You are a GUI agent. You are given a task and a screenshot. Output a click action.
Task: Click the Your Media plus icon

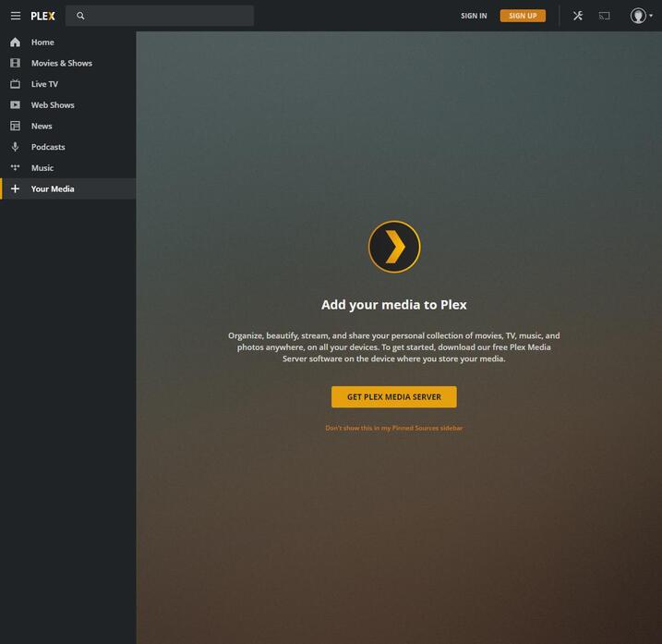coord(15,188)
